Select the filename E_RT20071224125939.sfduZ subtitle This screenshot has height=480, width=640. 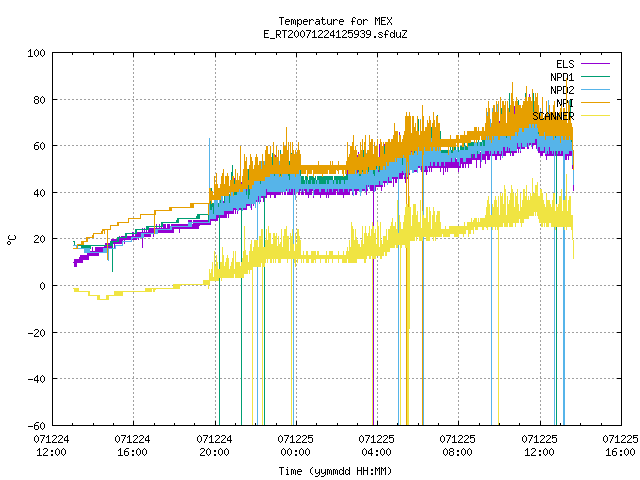335,34
